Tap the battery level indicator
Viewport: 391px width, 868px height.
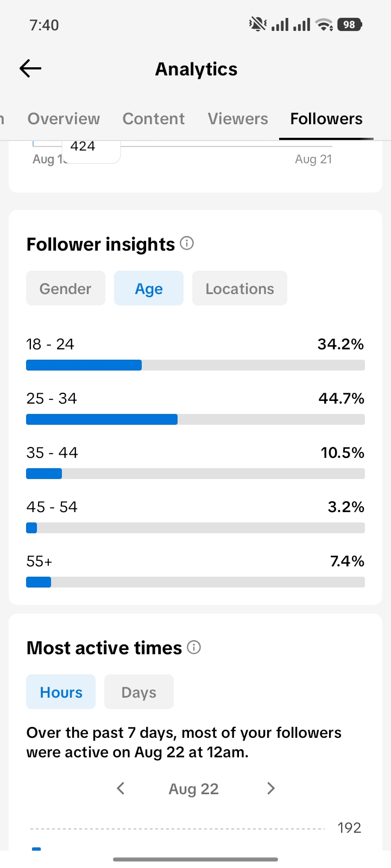[350, 24]
